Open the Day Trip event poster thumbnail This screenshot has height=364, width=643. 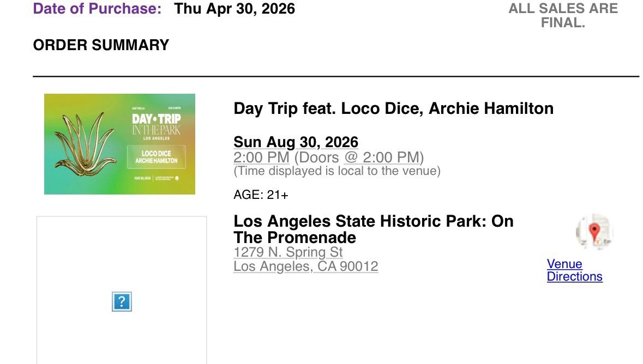[x=120, y=144]
